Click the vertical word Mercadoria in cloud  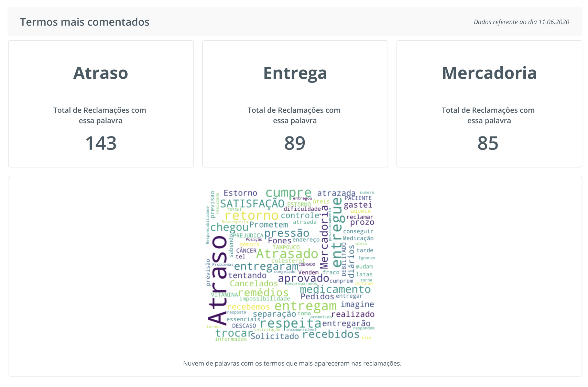point(324,236)
